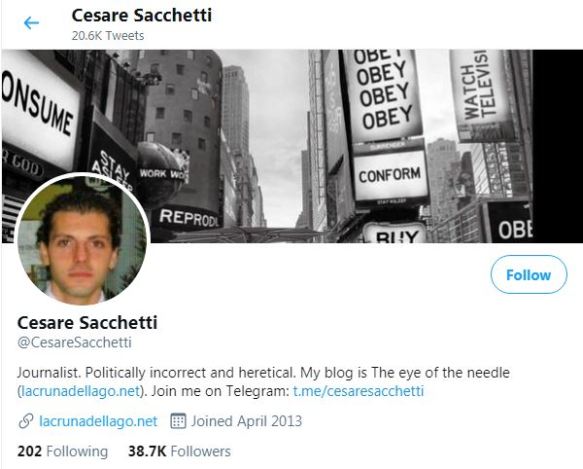The width and height of the screenshot is (583, 469).
Task: Click the @CesareSacchetti handle
Action: point(74,342)
